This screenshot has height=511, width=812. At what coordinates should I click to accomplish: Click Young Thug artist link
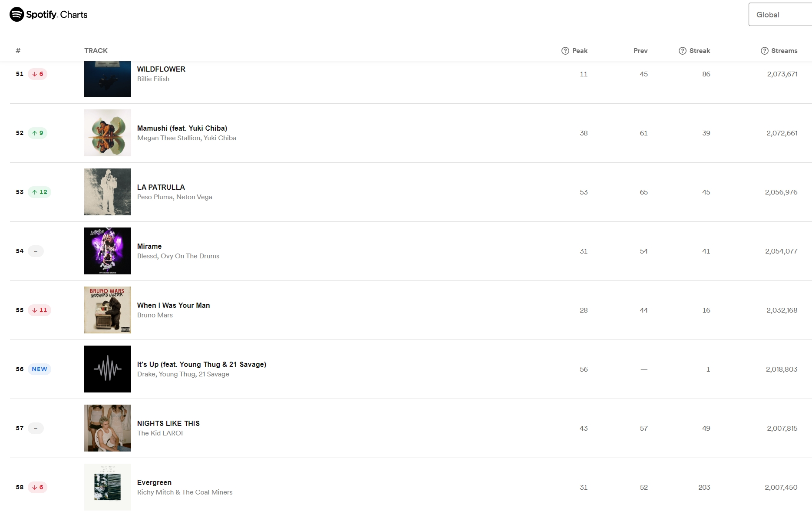[177, 374]
